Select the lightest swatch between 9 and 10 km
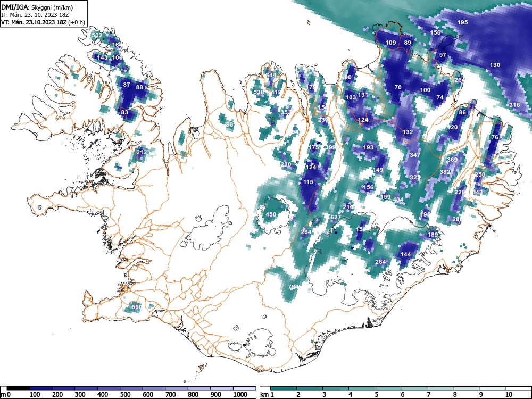This screenshot has height=399, width=532. pyautogui.click(x=492, y=388)
